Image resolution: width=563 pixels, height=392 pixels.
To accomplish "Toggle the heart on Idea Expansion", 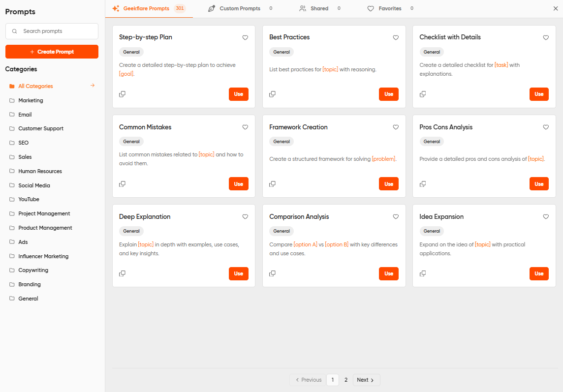I will coord(546,216).
